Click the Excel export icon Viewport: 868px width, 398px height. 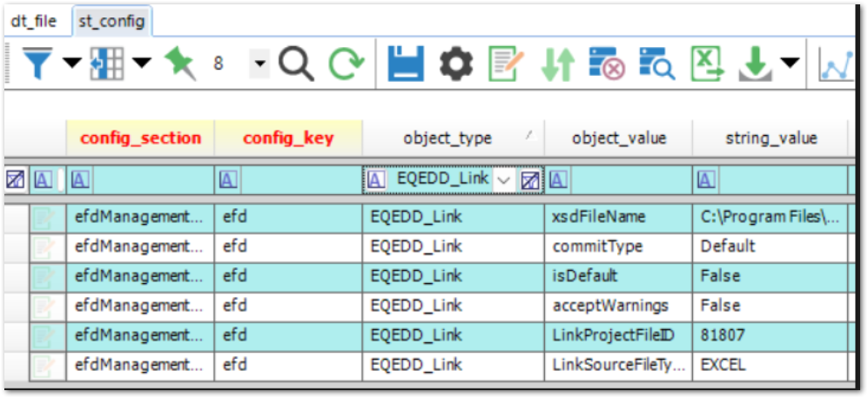pyautogui.click(x=708, y=64)
